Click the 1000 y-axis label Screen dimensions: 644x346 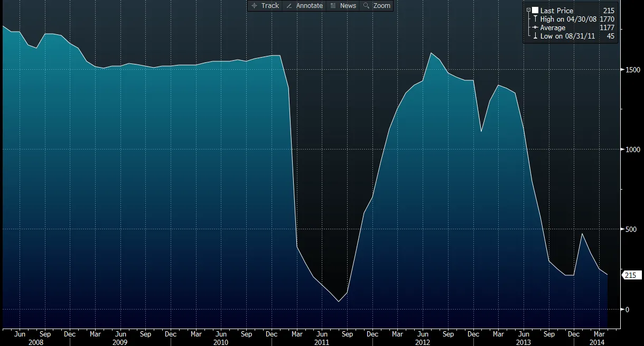632,149
